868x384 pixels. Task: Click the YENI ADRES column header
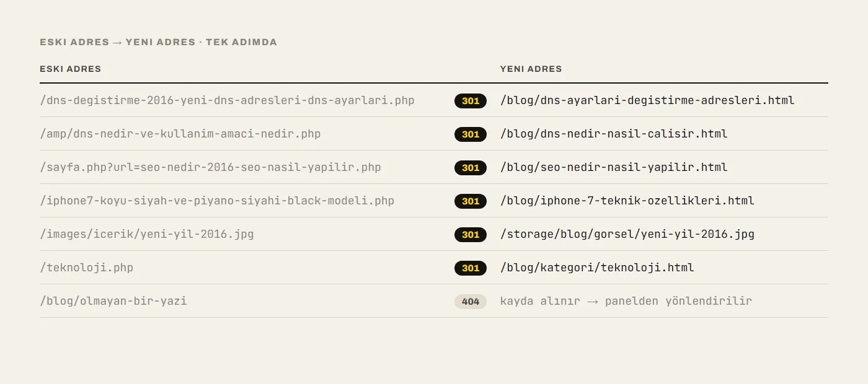pos(531,69)
